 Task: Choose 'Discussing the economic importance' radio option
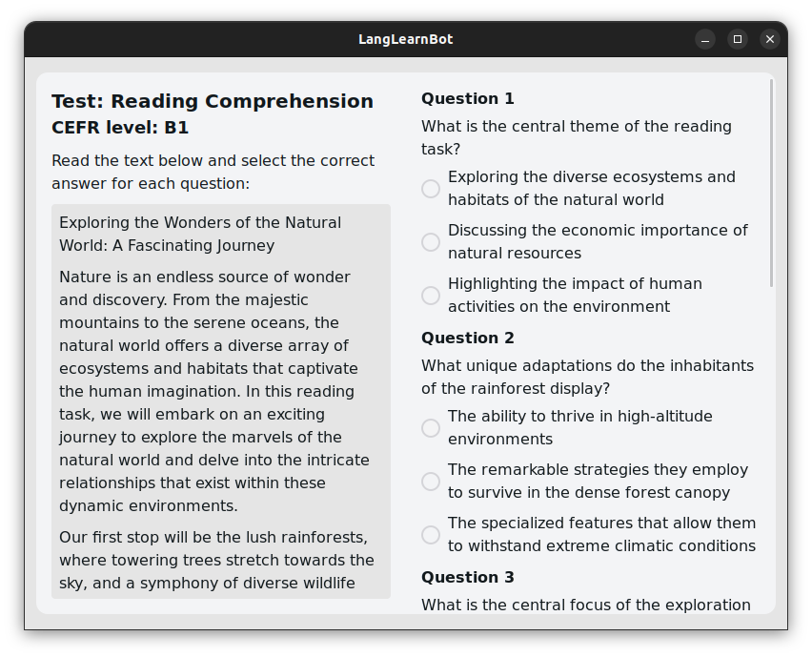click(x=431, y=242)
